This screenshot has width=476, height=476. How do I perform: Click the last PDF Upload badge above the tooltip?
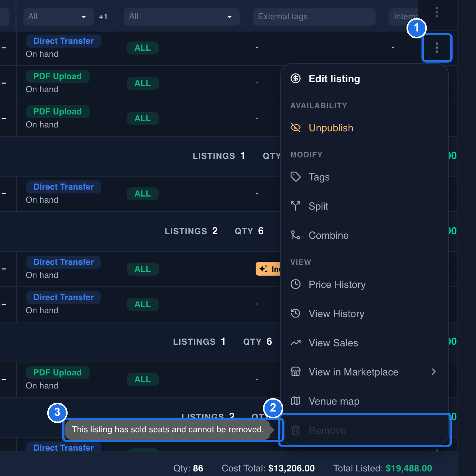click(58, 373)
